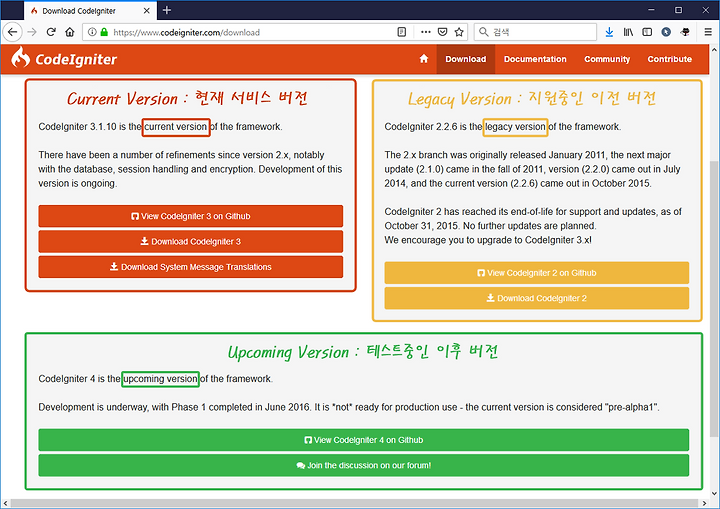Click scrollbar up arrow at top right
The width and height of the screenshot is (720, 509).
point(714,49)
